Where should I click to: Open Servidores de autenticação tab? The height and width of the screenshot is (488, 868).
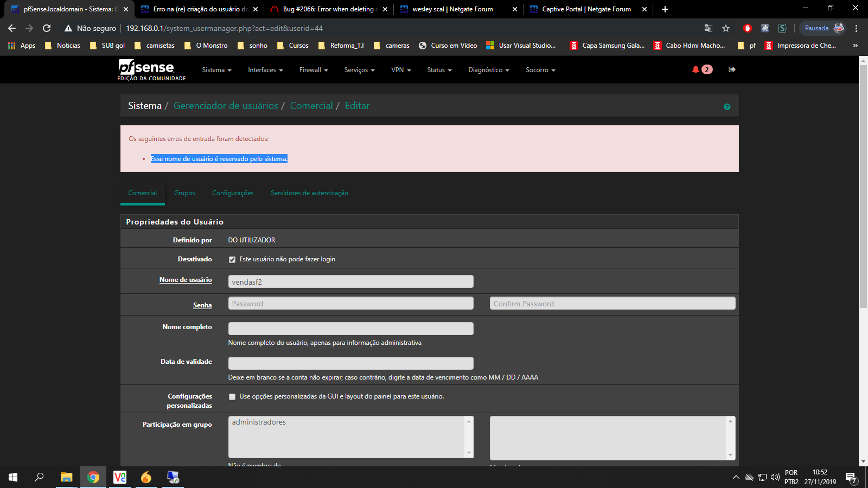point(309,193)
